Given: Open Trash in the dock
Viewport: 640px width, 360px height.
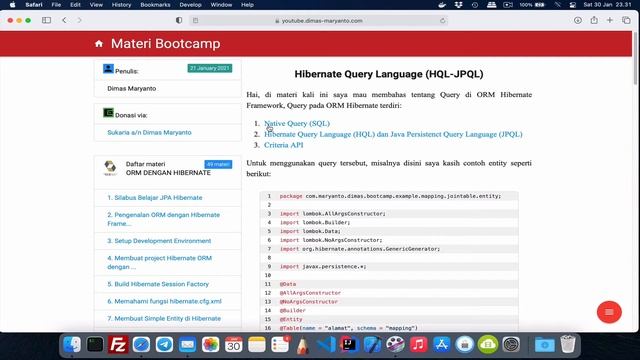Looking at the screenshot, I should coord(568,345).
